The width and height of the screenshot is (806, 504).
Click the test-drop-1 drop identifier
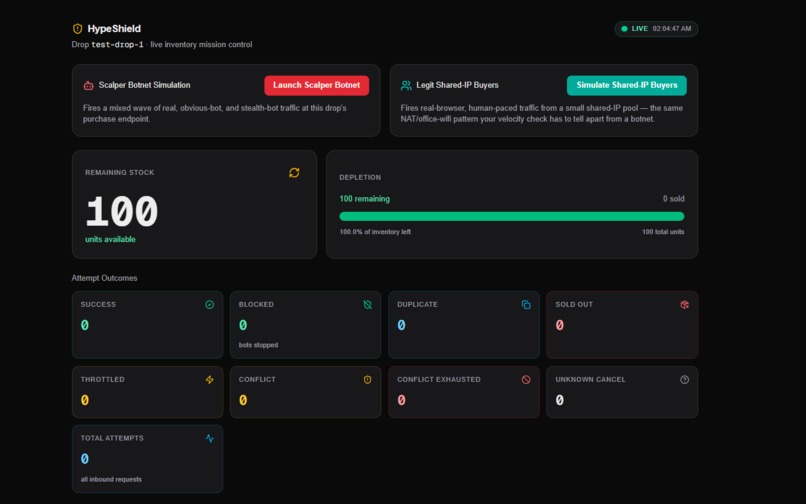[117, 45]
